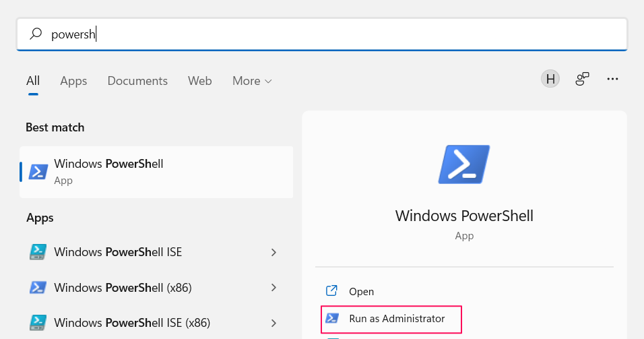Image resolution: width=644 pixels, height=339 pixels.
Task: Switch to the Apps tab
Action: click(x=73, y=81)
